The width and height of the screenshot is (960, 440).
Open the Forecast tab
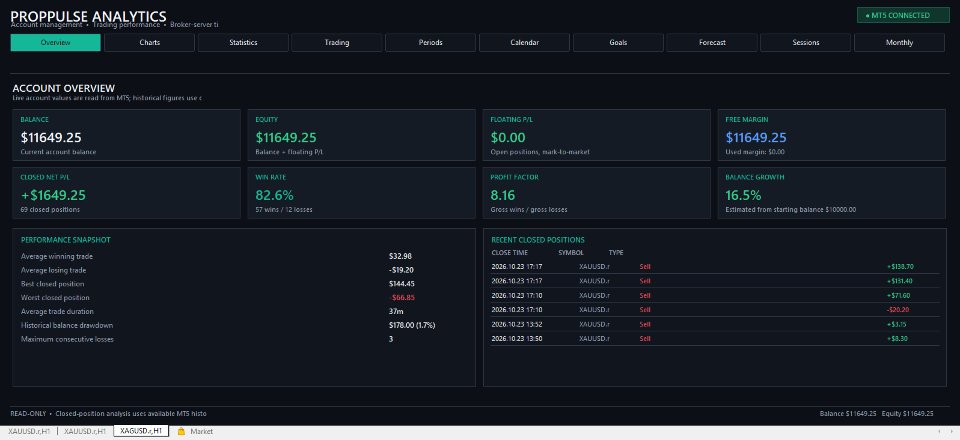(712, 43)
